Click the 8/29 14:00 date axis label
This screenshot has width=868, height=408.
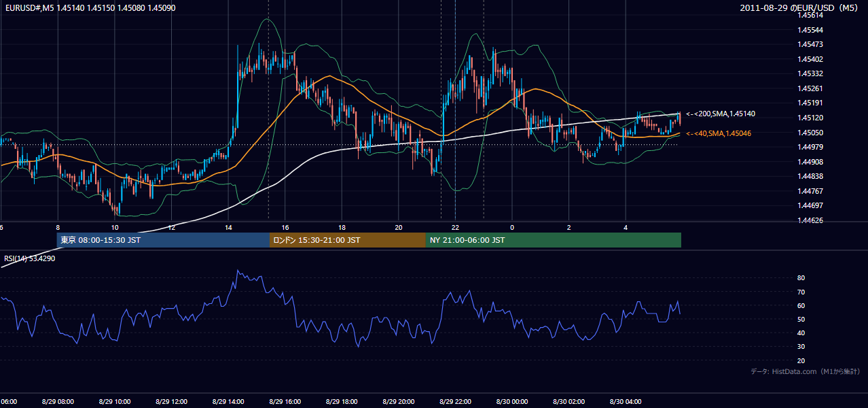228,402
